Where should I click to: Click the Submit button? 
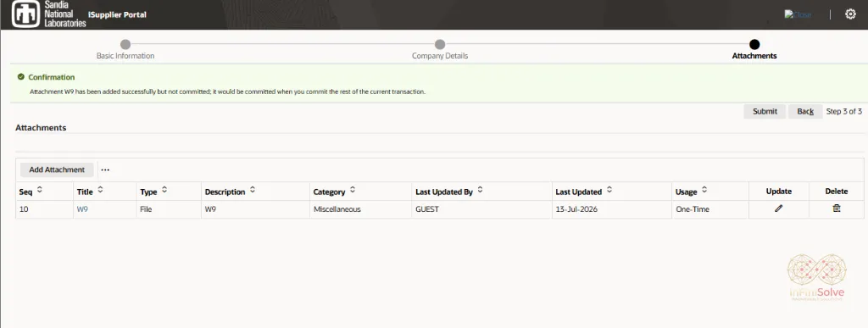point(765,111)
